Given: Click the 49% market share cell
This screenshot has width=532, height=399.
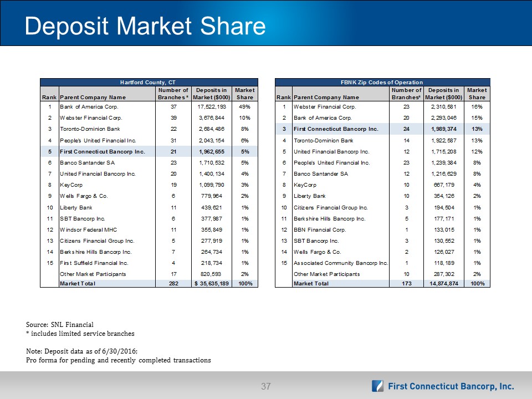Looking at the screenshot, I should pos(244,106).
